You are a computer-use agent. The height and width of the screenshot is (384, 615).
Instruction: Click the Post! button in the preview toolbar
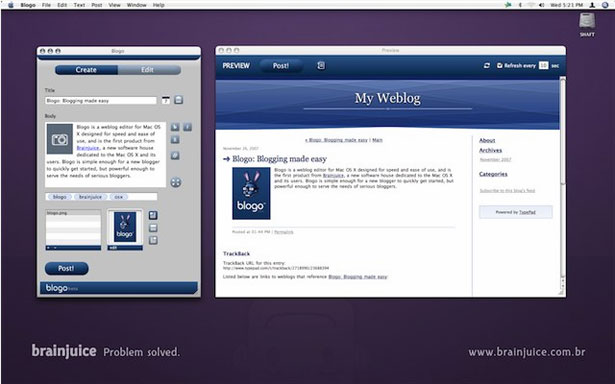[x=281, y=66]
